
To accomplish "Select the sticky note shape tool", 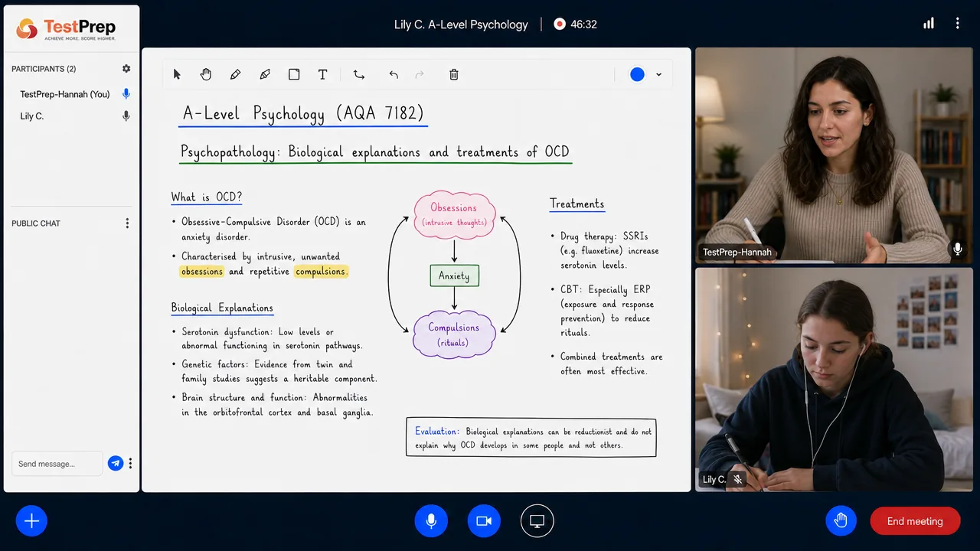I will pyautogui.click(x=294, y=74).
